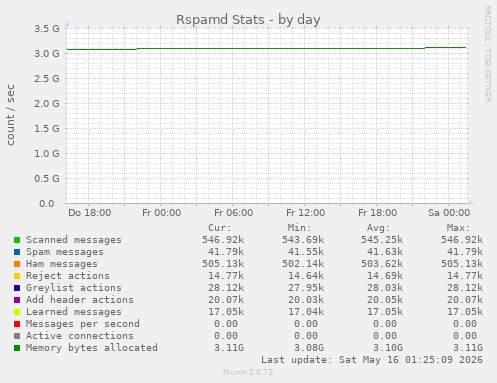Click the Spam messages average value 41.63k
The height and width of the screenshot is (383, 497).
point(385,252)
